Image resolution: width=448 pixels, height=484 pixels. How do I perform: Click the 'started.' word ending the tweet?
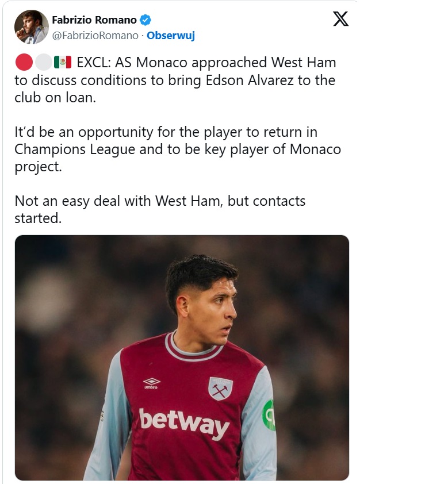point(37,218)
